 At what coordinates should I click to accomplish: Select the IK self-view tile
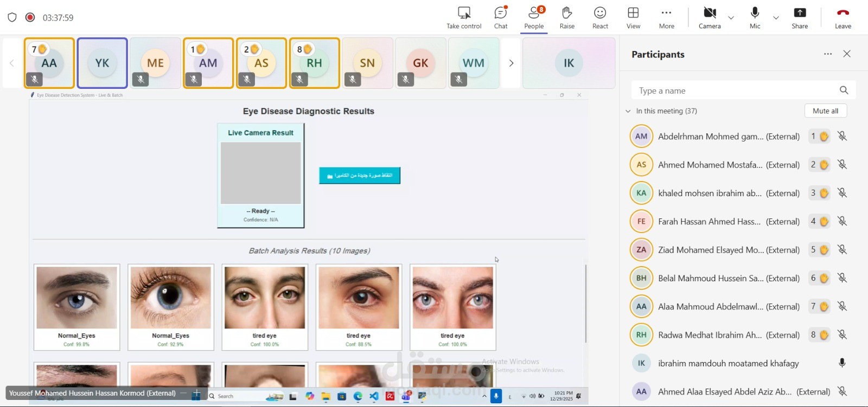click(569, 63)
